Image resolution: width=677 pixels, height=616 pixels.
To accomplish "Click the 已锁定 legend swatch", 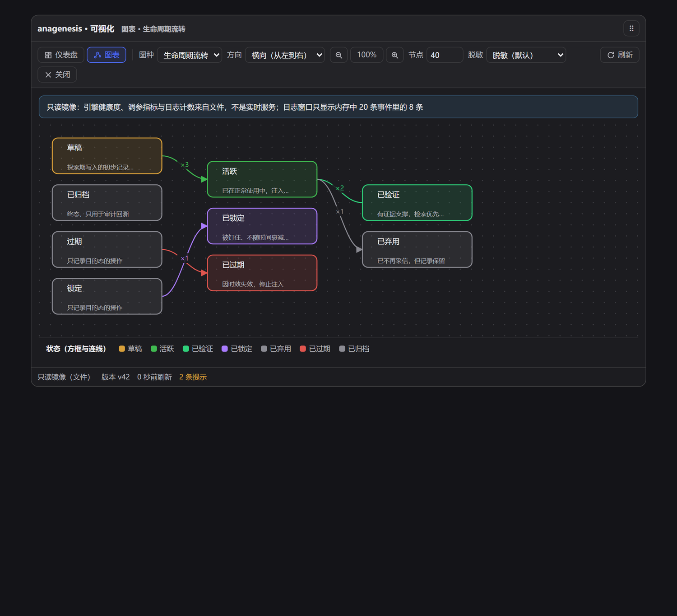I will (225, 349).
